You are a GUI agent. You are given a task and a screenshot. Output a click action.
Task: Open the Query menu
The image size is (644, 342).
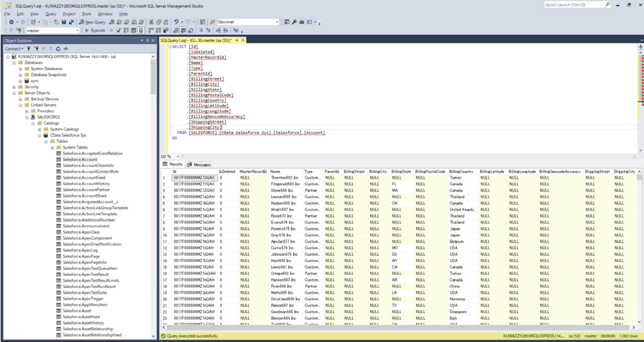pyautogui.click(x=50, y=13)
